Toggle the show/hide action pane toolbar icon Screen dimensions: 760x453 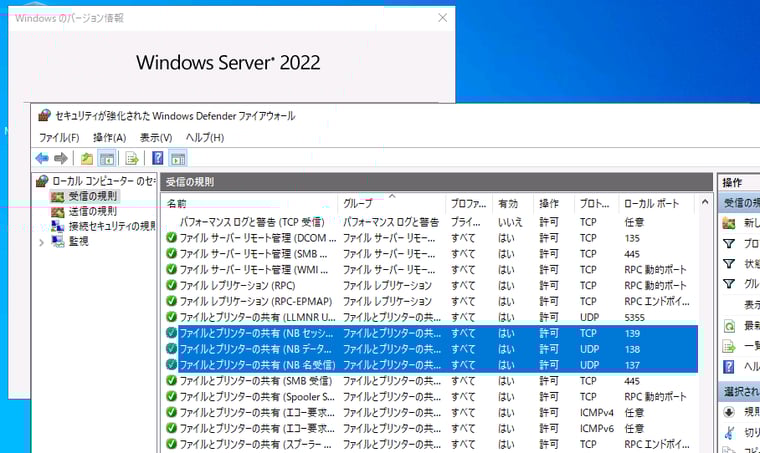coord(178,158)
